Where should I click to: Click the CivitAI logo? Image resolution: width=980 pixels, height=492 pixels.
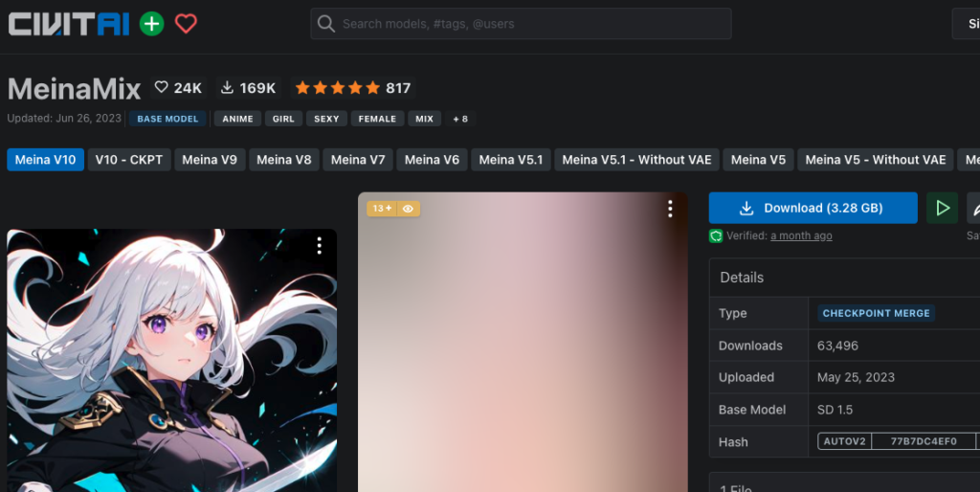69,24
